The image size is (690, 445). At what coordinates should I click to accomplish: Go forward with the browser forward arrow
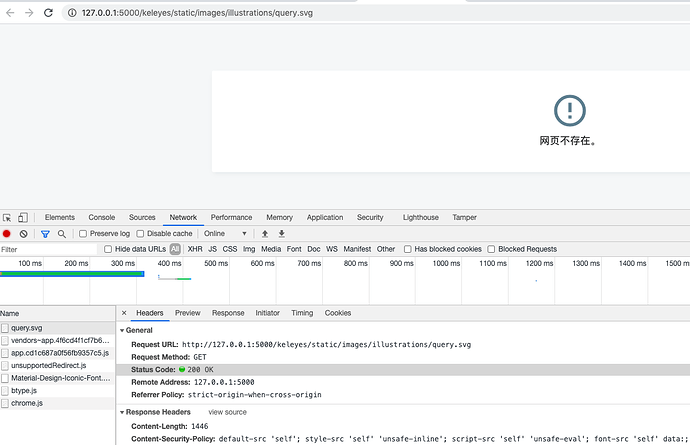[29, 13]
